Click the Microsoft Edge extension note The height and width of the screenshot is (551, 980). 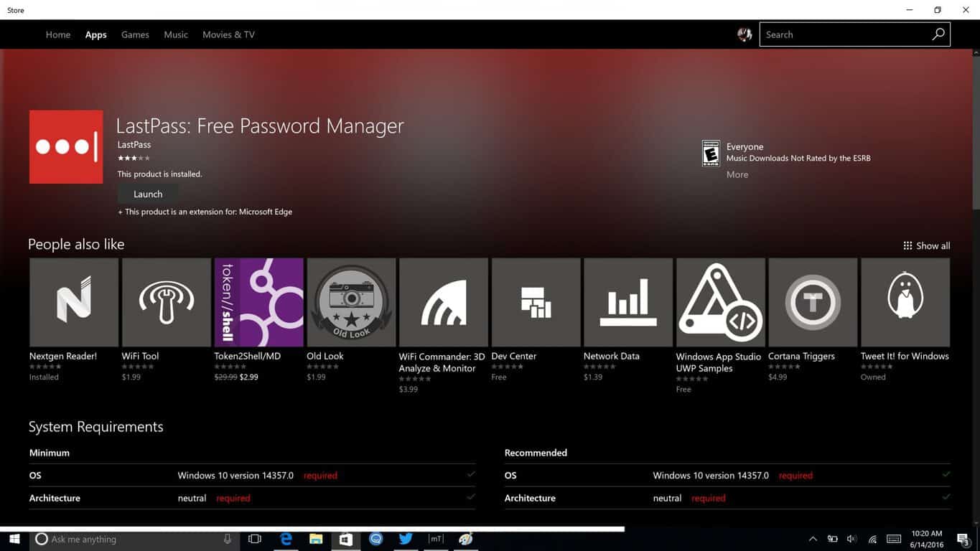pyautogui.click(x=205, y=212)
